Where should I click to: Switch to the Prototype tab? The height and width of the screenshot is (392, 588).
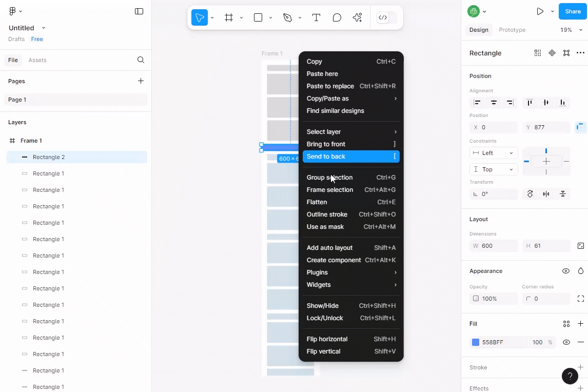(512, 30)
